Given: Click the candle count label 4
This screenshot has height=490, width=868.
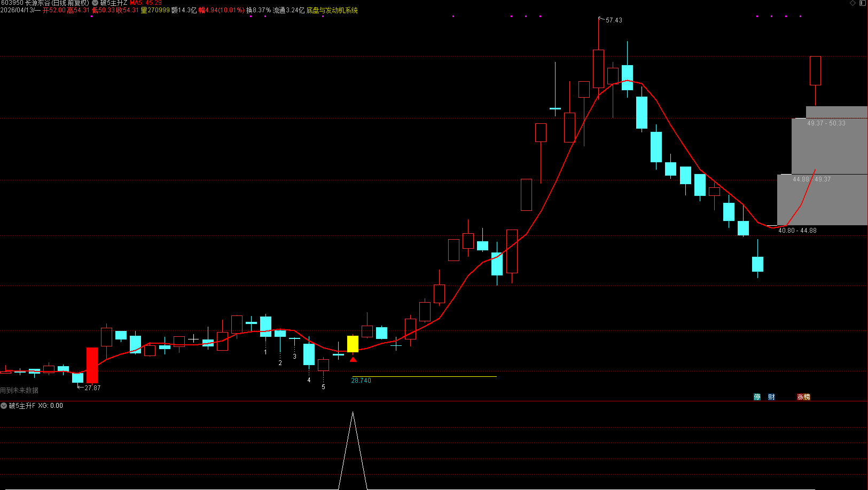Looking at the screenshot, I should pyautogui.click(x=309, y=380).
